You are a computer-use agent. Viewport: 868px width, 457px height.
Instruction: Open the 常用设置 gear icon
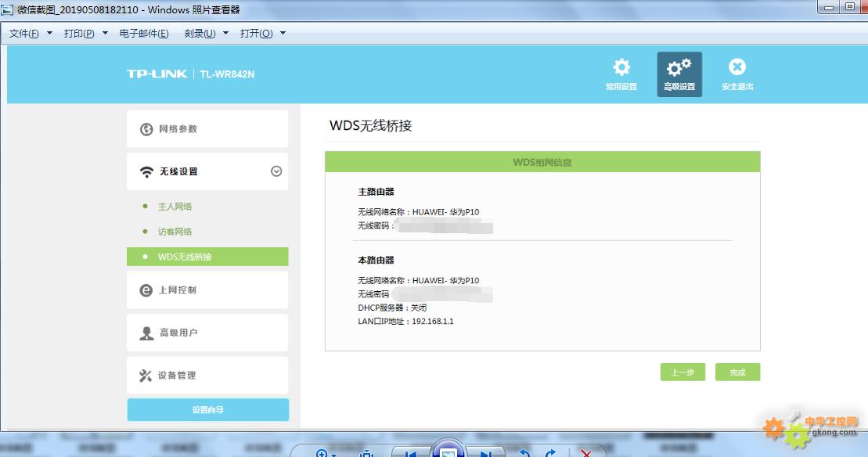coord(621,67)
